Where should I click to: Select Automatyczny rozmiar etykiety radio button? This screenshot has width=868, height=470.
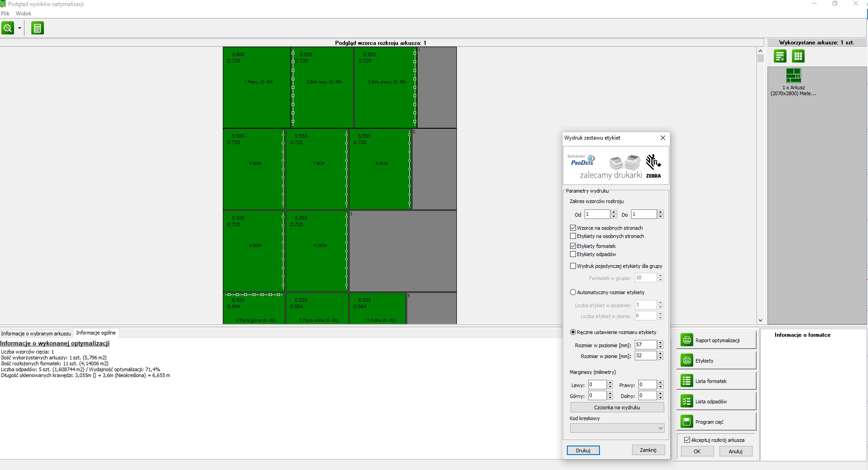pyautogui.click(x=573, y=292)
